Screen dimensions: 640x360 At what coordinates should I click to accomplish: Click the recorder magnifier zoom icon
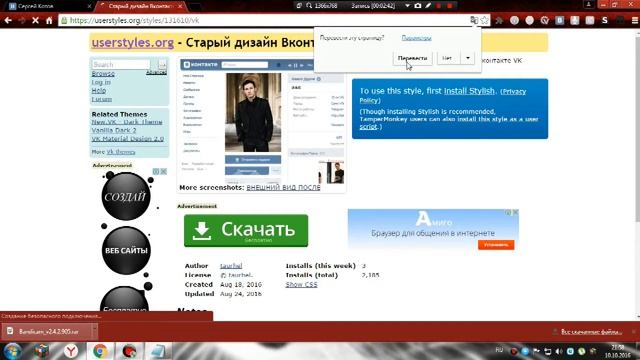309,6
